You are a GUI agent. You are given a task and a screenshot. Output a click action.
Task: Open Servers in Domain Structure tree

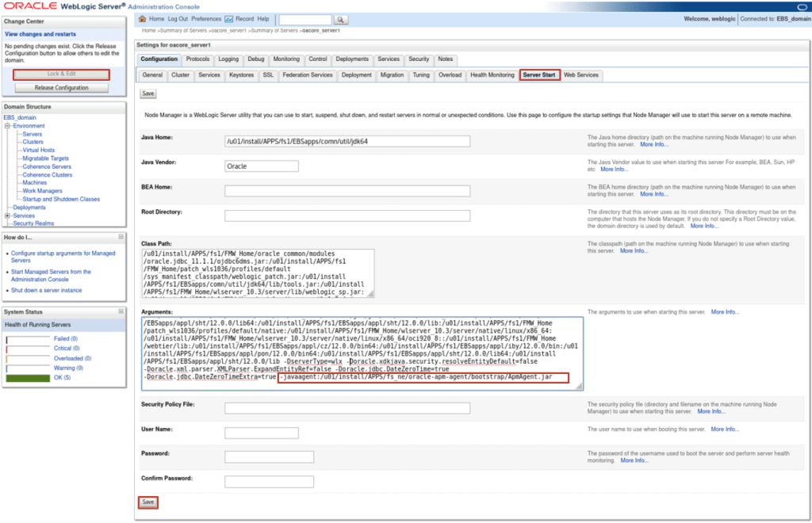pos(33,134)
